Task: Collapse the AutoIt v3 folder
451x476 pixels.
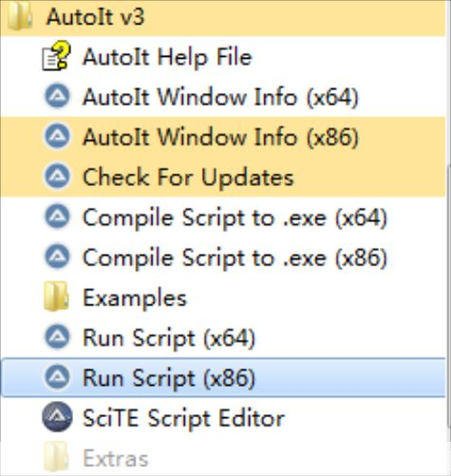Action: coord(223,17)
